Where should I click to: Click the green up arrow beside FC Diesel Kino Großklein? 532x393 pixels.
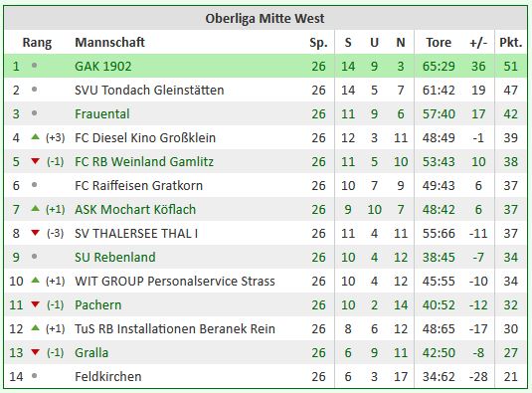click(35, 136)
